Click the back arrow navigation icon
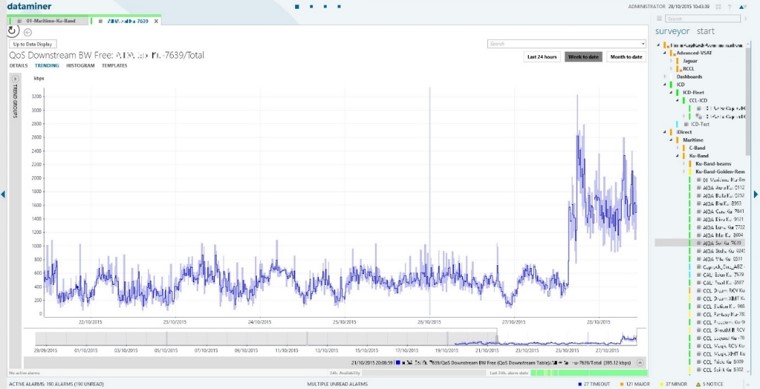The width and height of the screenshot is (760, 389). [x=28, y=32]
